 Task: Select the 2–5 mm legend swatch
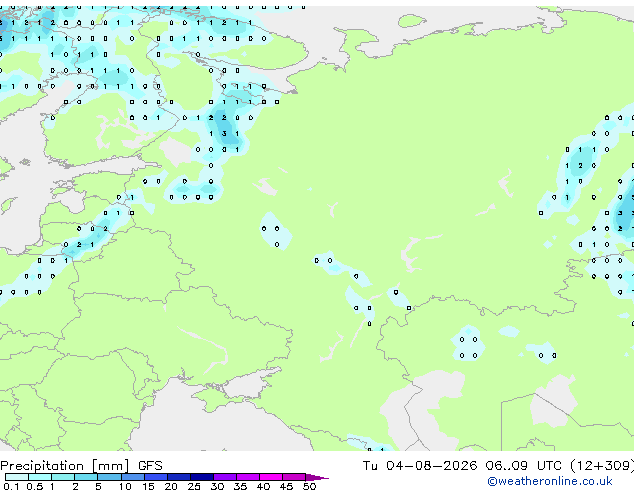86,477
